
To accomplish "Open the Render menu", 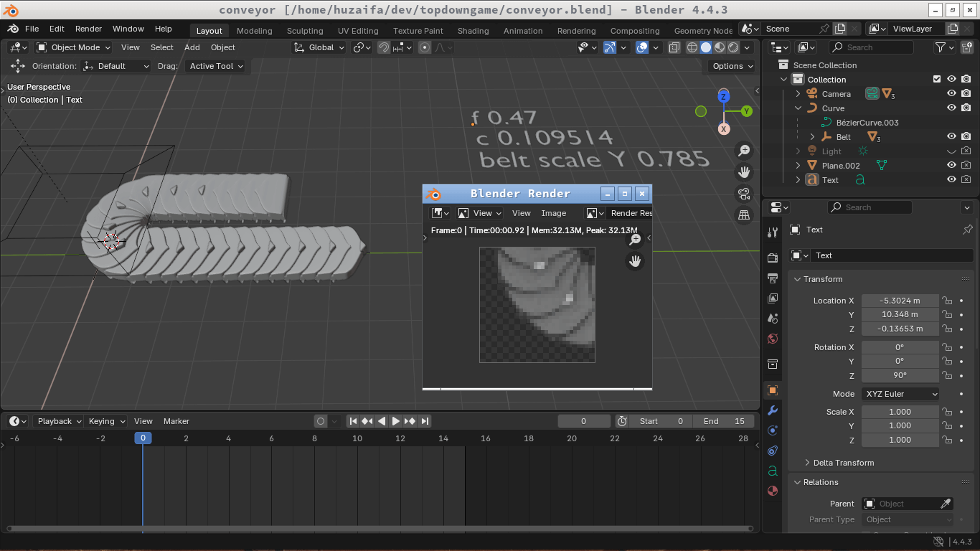I will click(88, 29).
